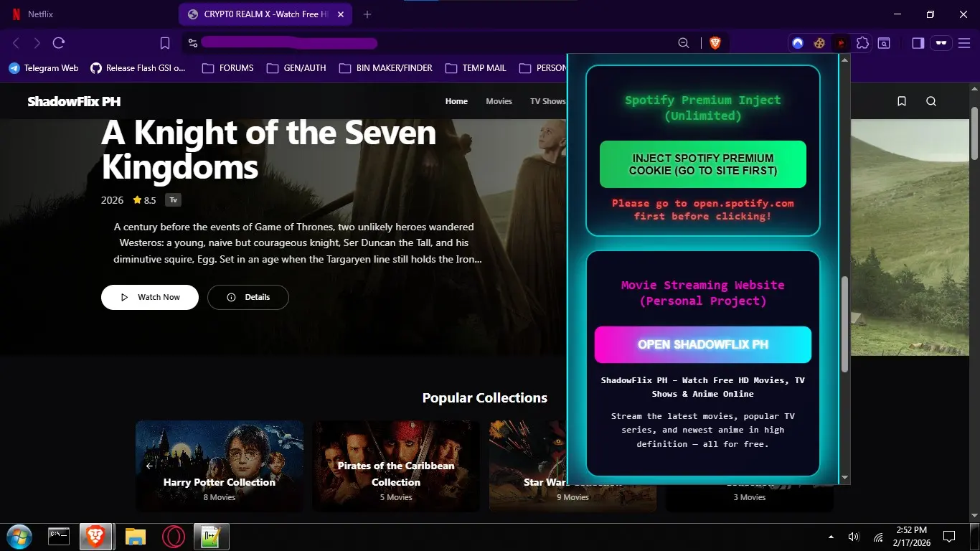The image size is (980, 551).
Task: Open the TV Shows nav item
Action: 548,101
